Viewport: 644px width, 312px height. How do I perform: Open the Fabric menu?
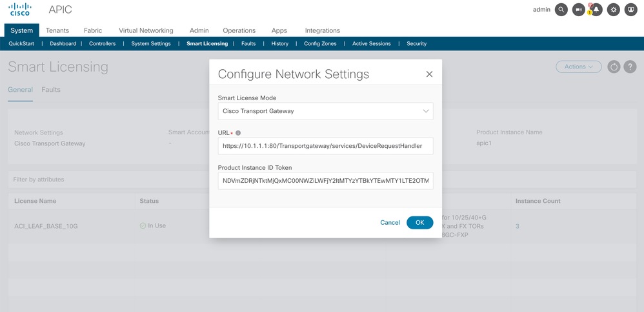[x=93, y=30]
